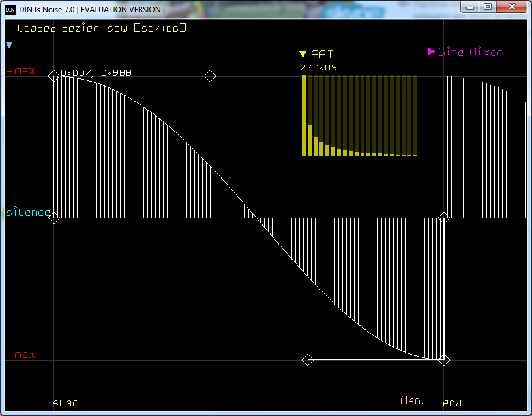Click the DIN application icon in title bar

pyautogui.click(x=10, y=9)
